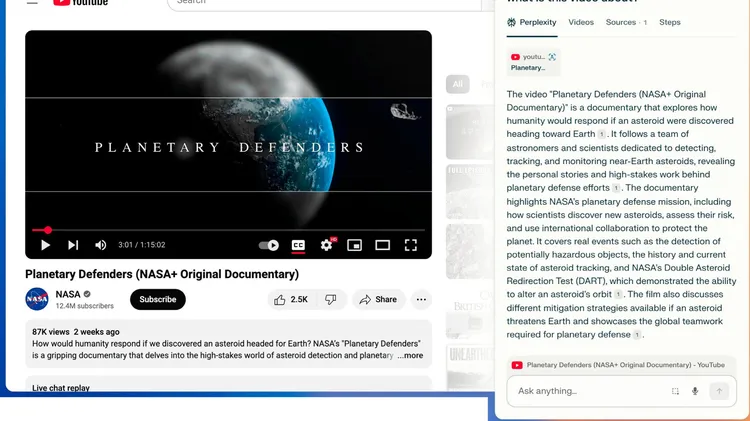
Task: Dislike the video
Action: [331, 299]
